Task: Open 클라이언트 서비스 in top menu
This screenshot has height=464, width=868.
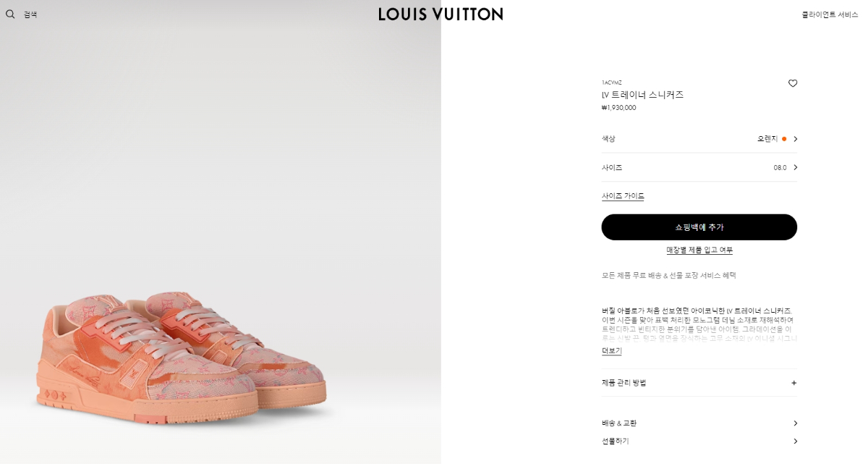Action: (830, 14)
